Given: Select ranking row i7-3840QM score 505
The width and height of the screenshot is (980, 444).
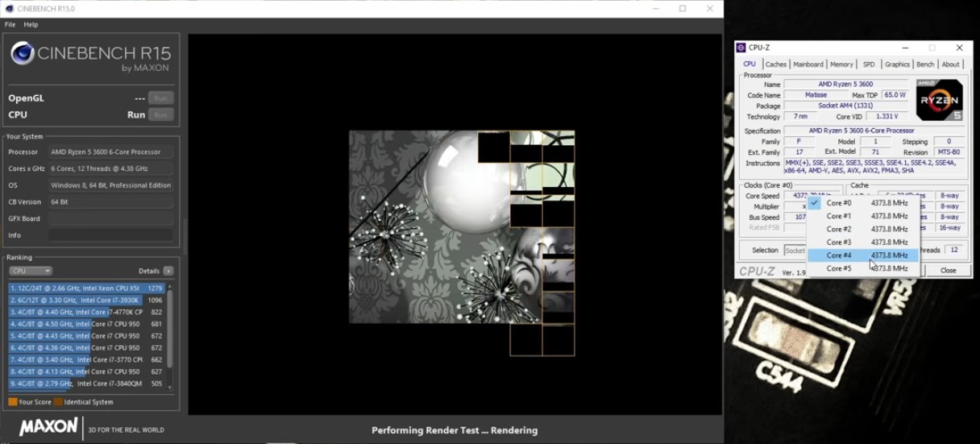Looking at the screenshot, I should pos(86,384).
